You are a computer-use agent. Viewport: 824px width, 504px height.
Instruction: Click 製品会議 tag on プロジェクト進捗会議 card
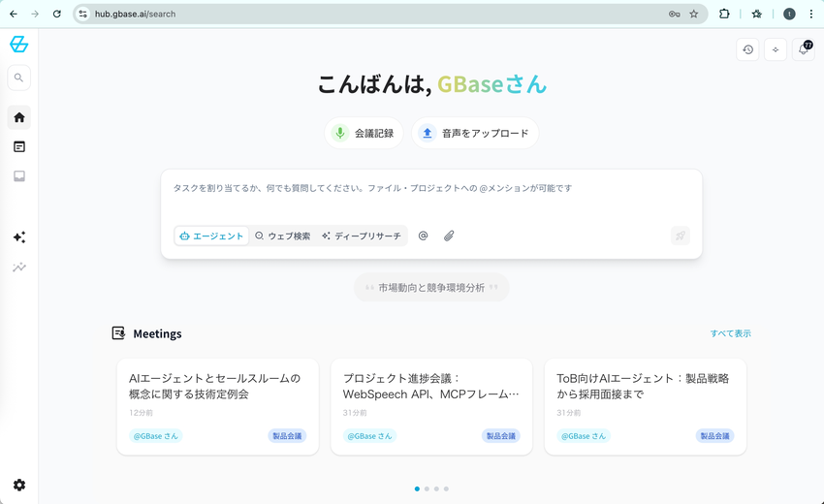(501, 436)
